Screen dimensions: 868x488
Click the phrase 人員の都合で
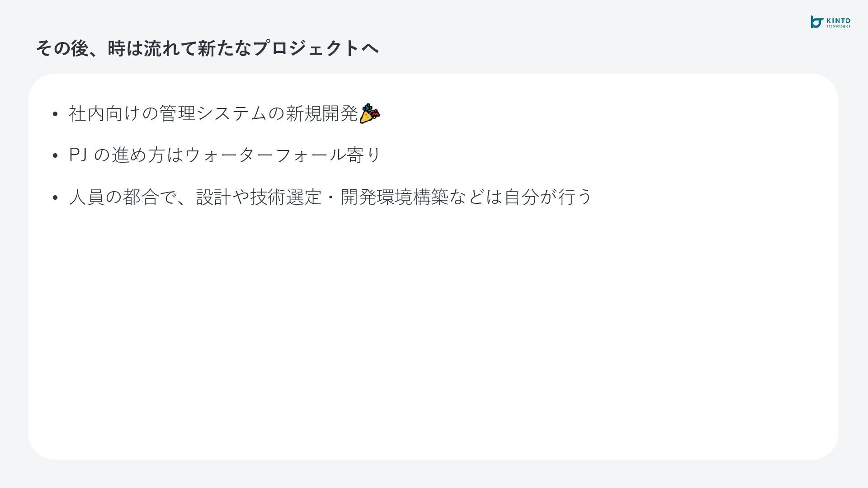(122, 197)
